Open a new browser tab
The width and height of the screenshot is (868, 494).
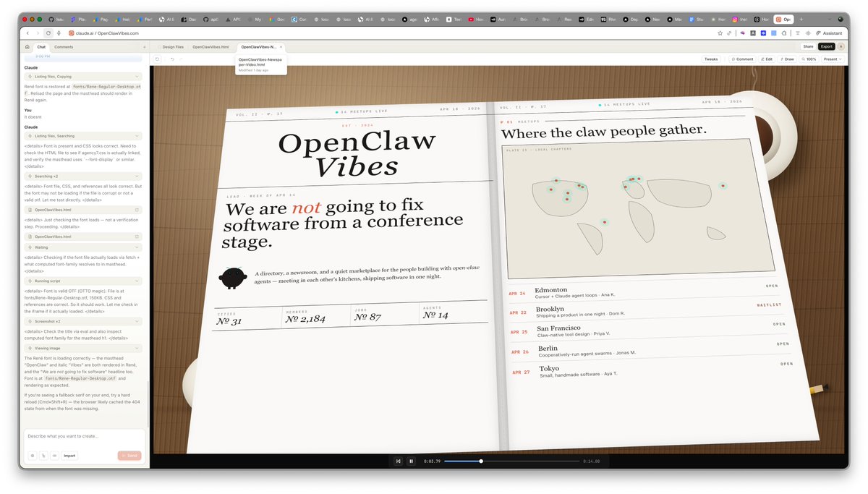801,19
